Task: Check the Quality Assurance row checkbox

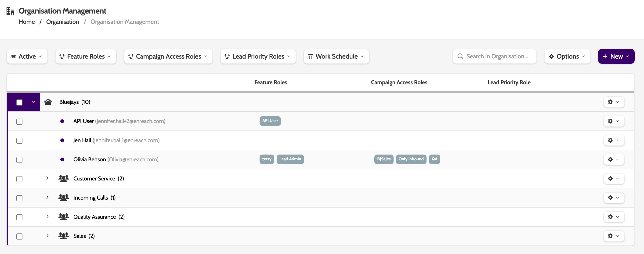Action: (19, 217)
